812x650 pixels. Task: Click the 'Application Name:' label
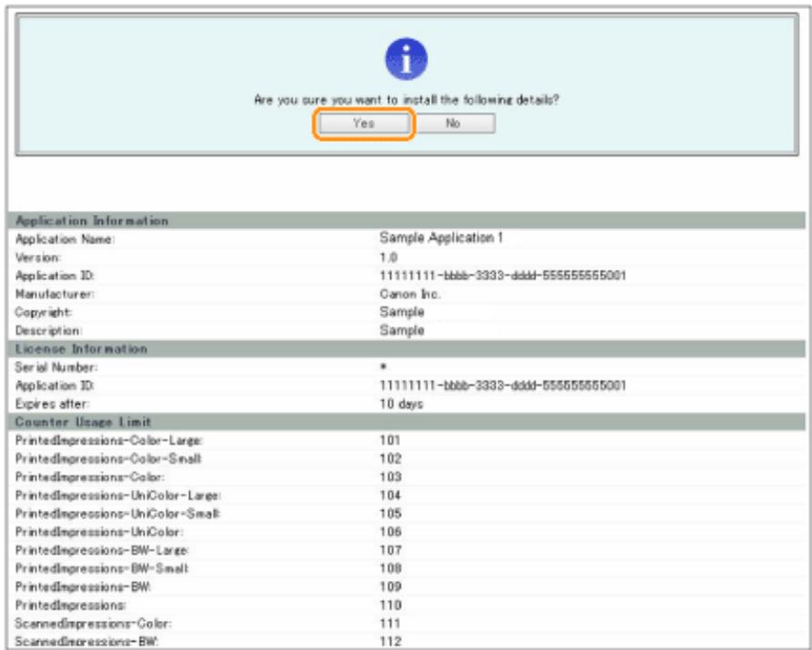point(65,239)
